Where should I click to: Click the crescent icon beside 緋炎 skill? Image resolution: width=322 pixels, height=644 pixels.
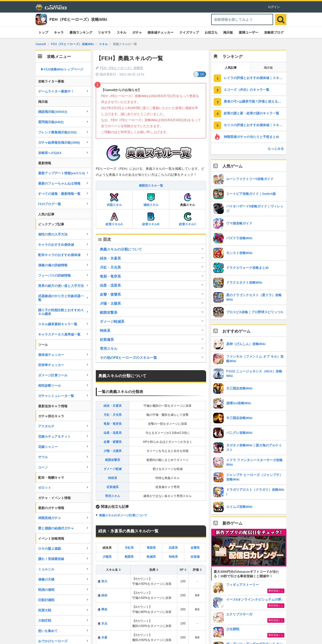point(99,595)
